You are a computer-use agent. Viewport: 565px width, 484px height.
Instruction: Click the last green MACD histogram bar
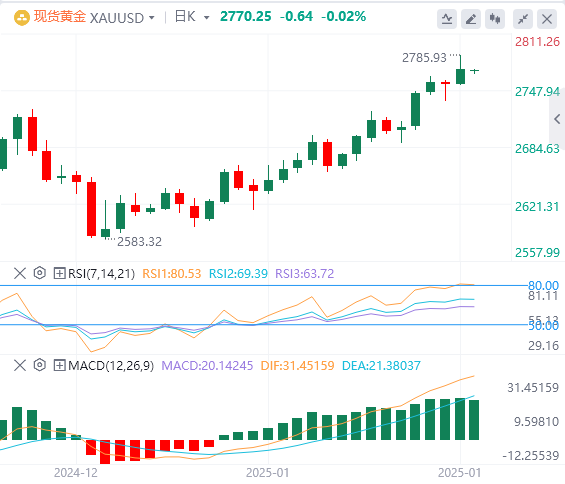pyautogui.click(x=474, y=420)
